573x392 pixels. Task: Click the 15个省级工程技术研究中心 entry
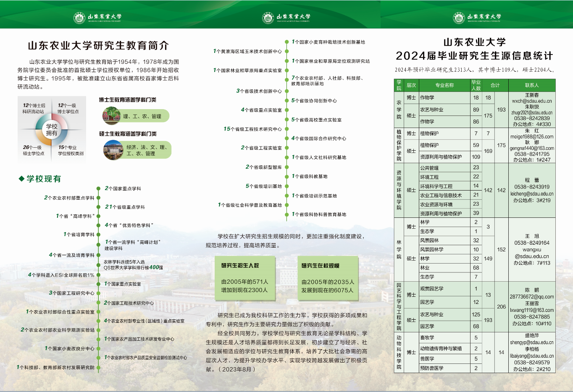[253, 129]
